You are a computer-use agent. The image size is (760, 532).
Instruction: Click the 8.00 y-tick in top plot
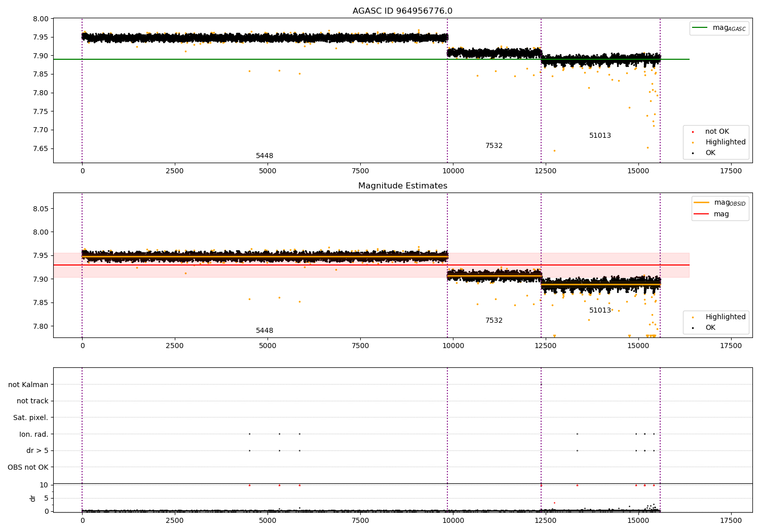pyautogui.click(x=41, y=19)
